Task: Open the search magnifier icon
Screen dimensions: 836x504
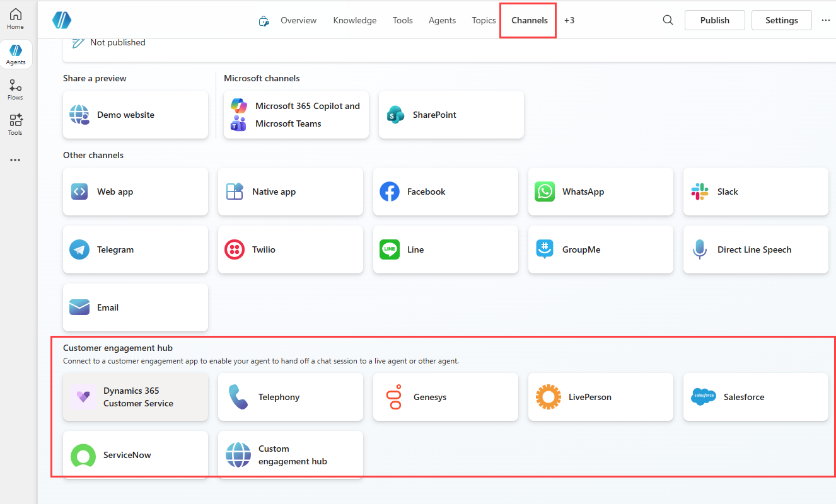Action: pyautogui.click(x=668, y=20)
